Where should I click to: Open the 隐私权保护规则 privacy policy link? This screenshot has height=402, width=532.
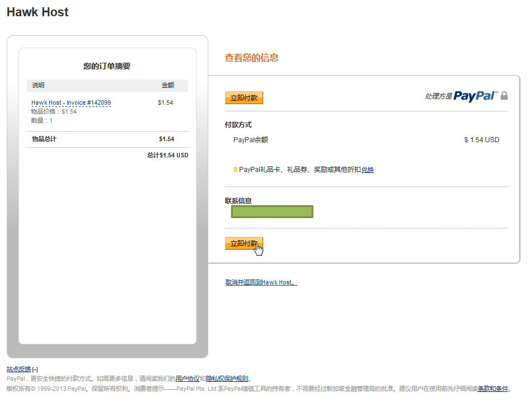[227, 378]
